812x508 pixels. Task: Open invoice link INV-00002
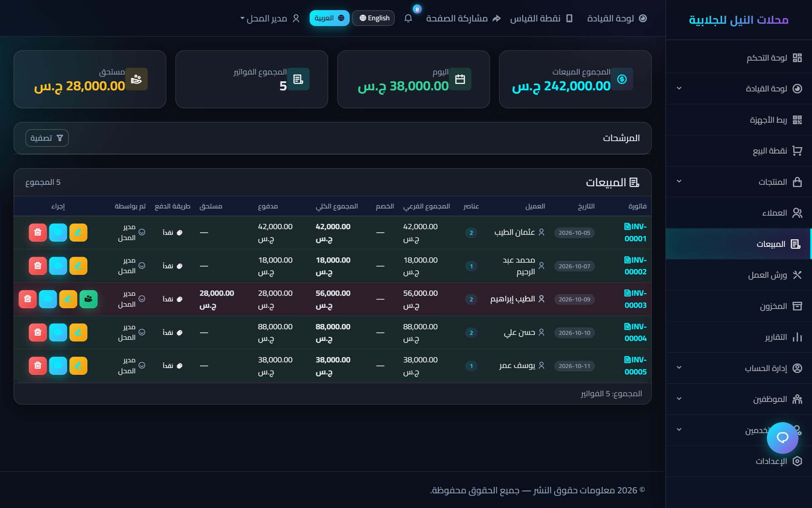point(635,266)
